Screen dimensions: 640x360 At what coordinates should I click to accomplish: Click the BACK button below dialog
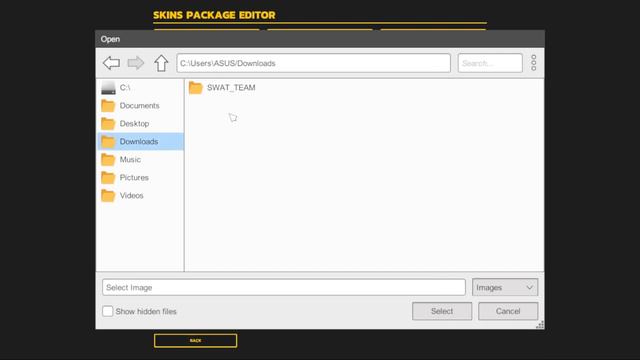pyautogui.click(x=196, y=340)
